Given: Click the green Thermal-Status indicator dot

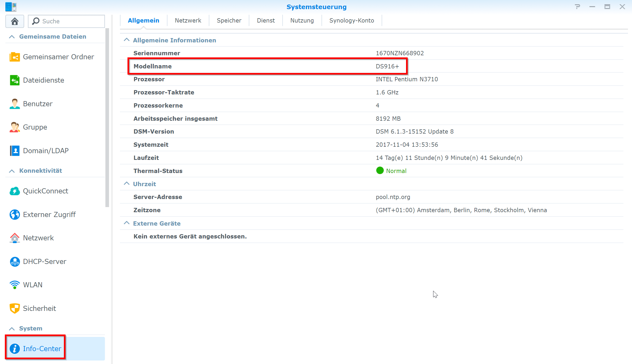Looking at the screenshot, I should pyautogui.click(x=380, y=171).
